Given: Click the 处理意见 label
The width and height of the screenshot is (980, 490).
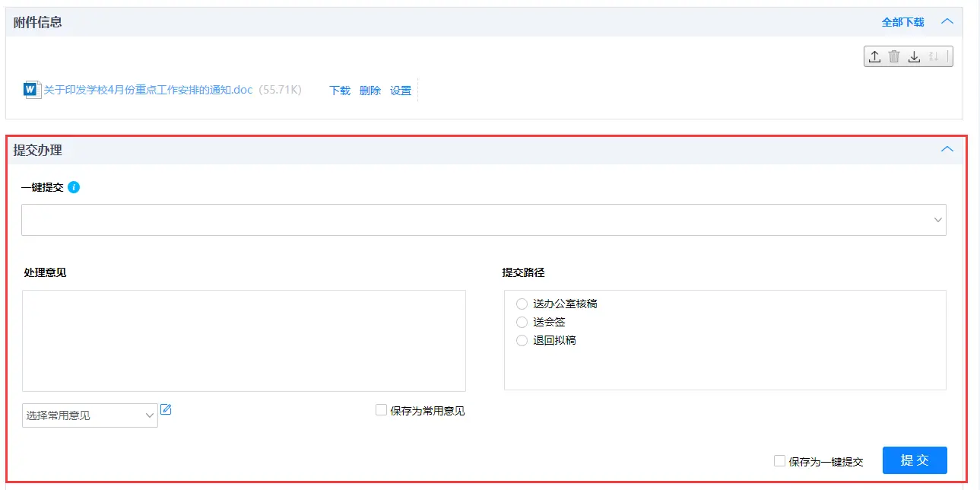Looking at the screenshot, I should coord(45,272).
